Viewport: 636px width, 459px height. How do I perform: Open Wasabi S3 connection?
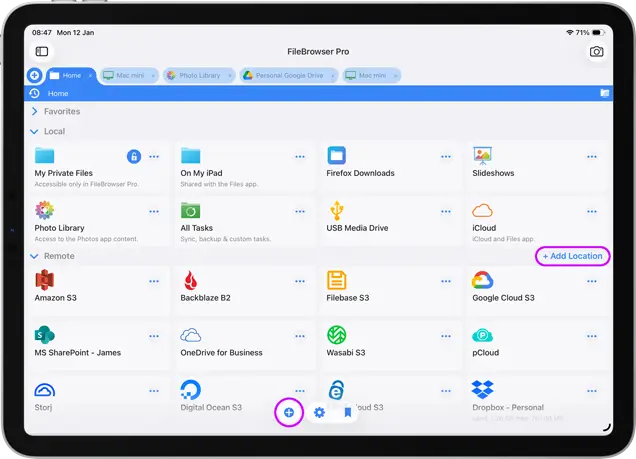(389, 345)
